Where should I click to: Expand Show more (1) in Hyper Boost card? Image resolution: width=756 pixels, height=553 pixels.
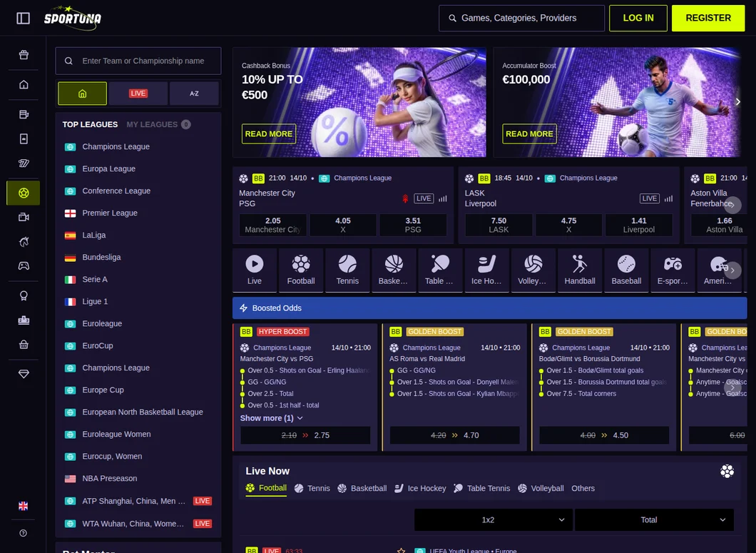[x=272, y=418]
